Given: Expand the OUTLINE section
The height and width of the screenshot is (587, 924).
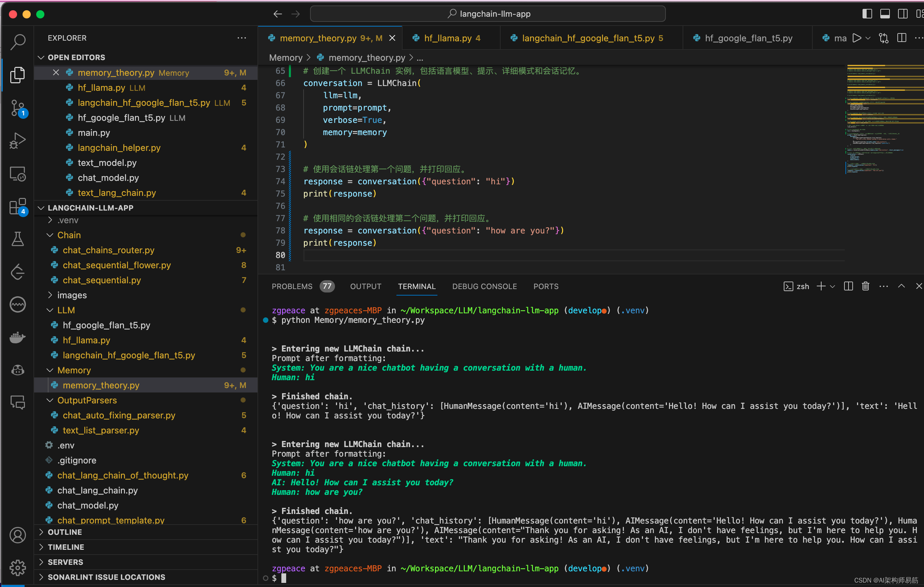Looking at the screenshot, I should [65, 532].
